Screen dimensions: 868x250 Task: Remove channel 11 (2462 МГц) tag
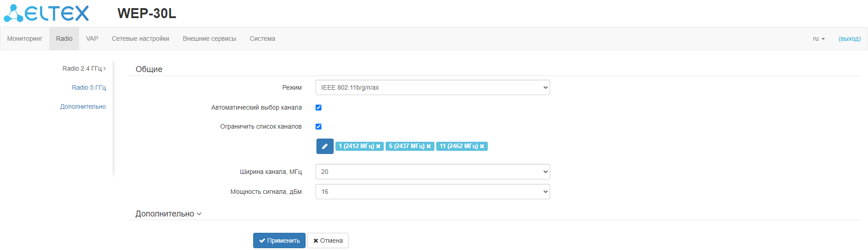click(482, 146)
